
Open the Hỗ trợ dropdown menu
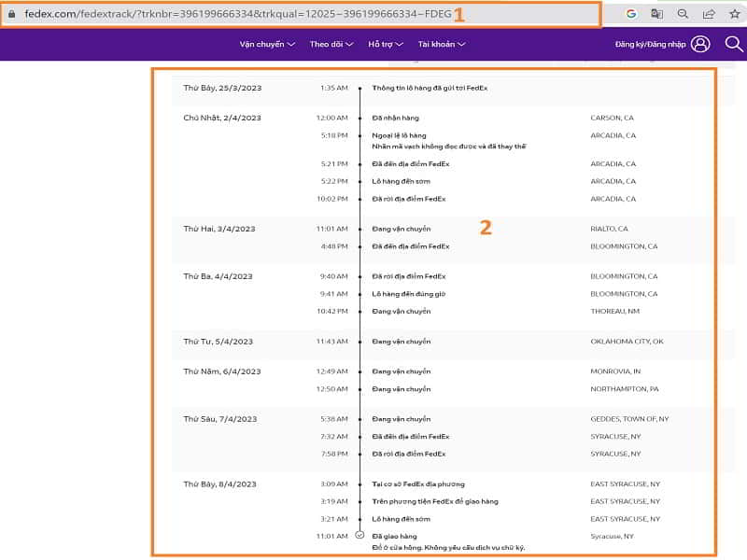coord(387,44)
